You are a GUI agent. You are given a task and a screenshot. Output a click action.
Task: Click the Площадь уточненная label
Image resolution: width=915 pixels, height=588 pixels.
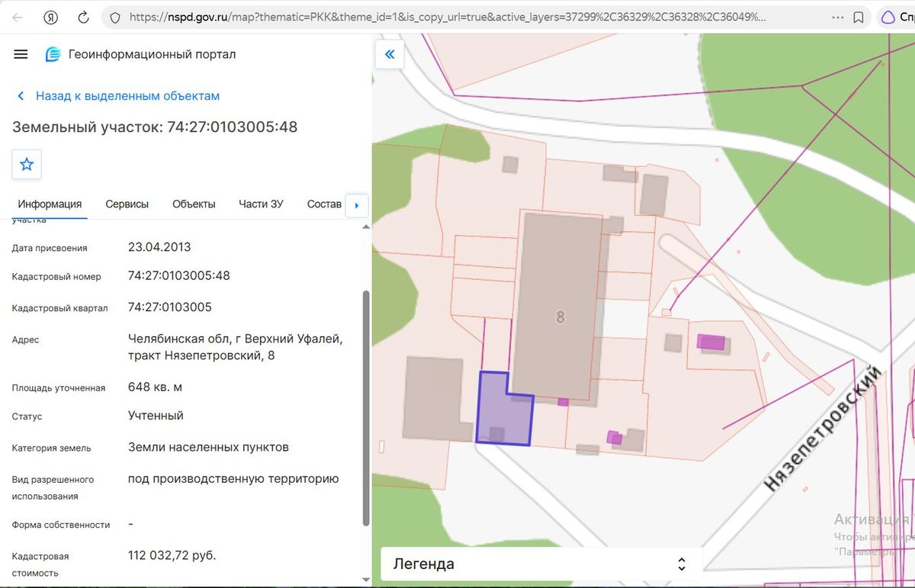(59, 388)
